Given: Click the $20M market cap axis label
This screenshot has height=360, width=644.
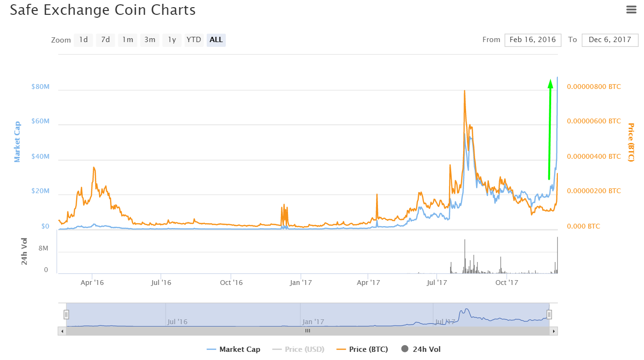Looking at the screenshot, I should 40,191.
